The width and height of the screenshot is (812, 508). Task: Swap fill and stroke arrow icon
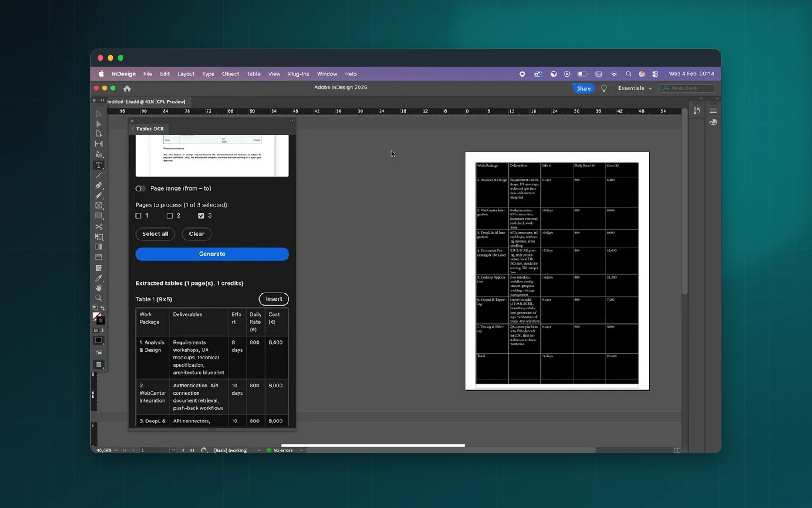(x=102, y=309)
